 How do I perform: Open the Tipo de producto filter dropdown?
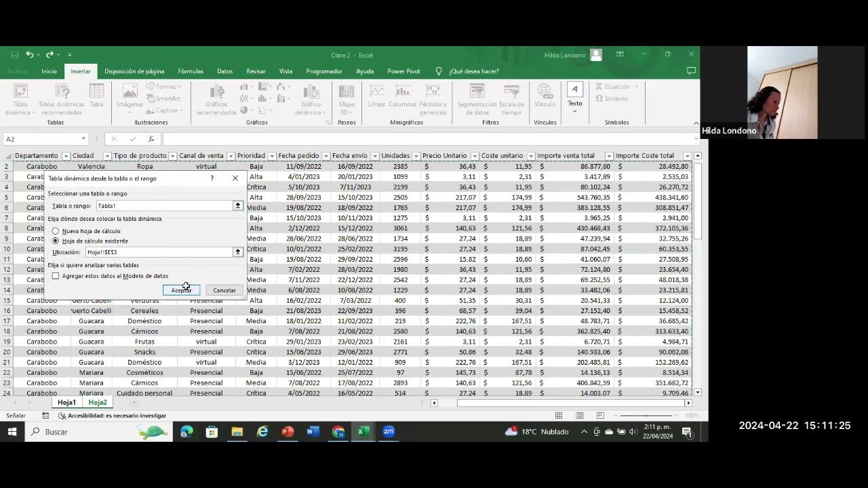coord(172,156)
